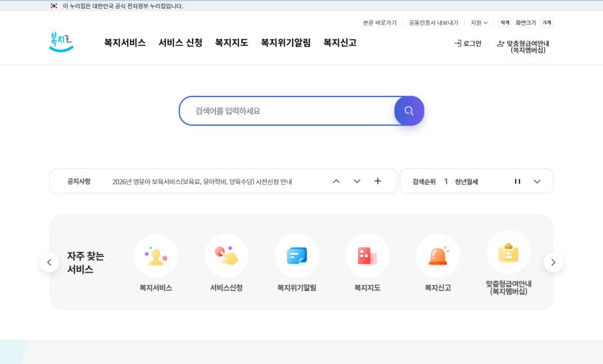Viewport: 603px width, 364px height.
Task: Open the 복지위기알림 chat icon
Action: coord(297,256)
